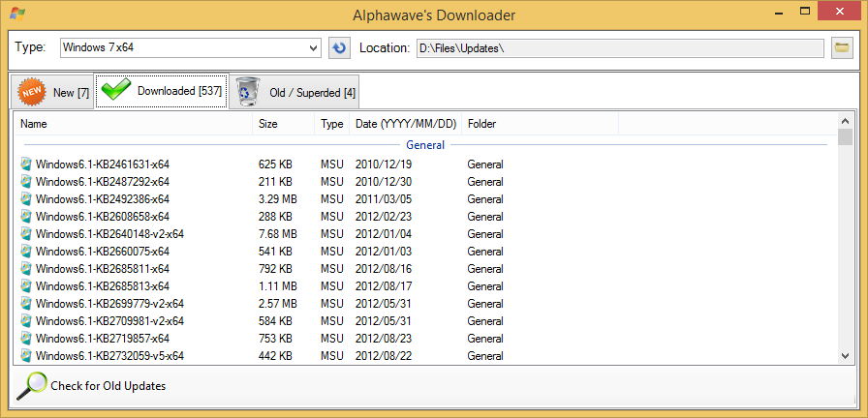Click the 2012/08/22 date cell
868x418 pixels.
tap(384, 355)
